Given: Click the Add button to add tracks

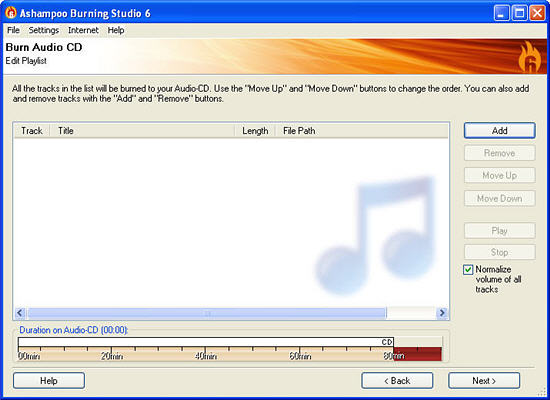Looking at the screenshot, I should coord(499,131).
